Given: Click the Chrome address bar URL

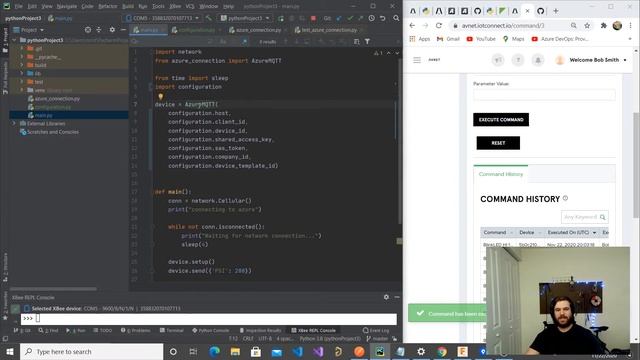Looking at the screenshot, I should [x=503, y=25].
